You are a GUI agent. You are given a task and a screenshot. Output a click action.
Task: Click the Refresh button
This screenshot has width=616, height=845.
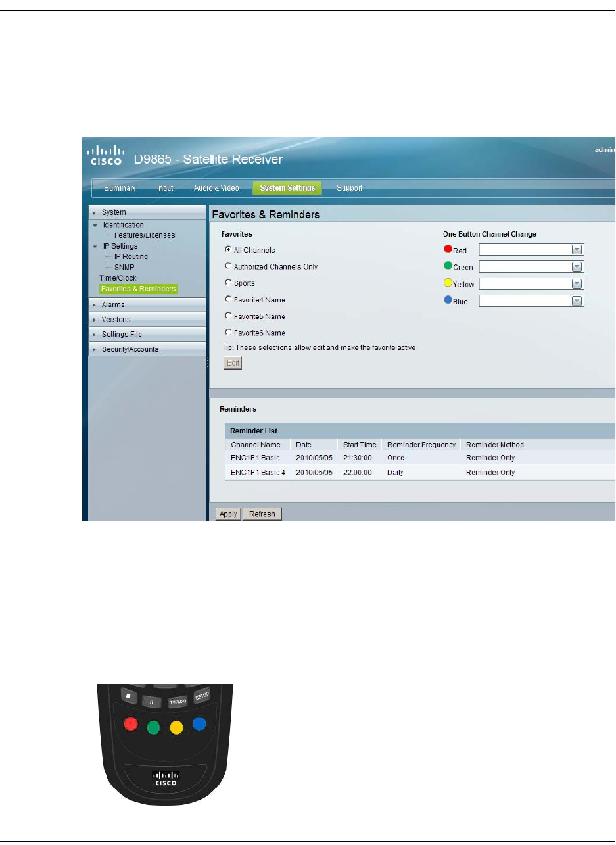click(x=262, y=514)
